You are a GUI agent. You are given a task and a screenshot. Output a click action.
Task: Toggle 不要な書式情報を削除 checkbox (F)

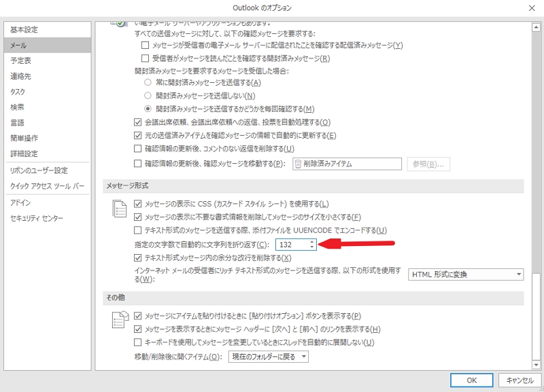(138, 217)
